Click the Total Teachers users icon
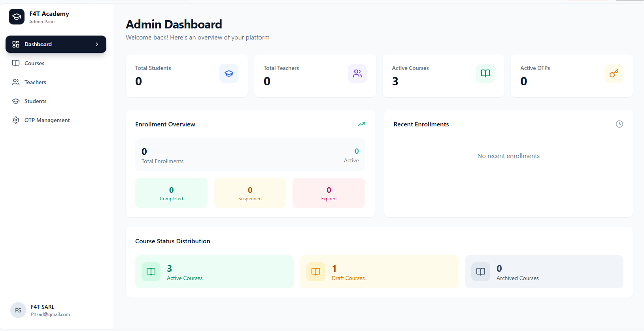Image resolution: width=644 pixels, height=331 pixels. coord(357,73)
